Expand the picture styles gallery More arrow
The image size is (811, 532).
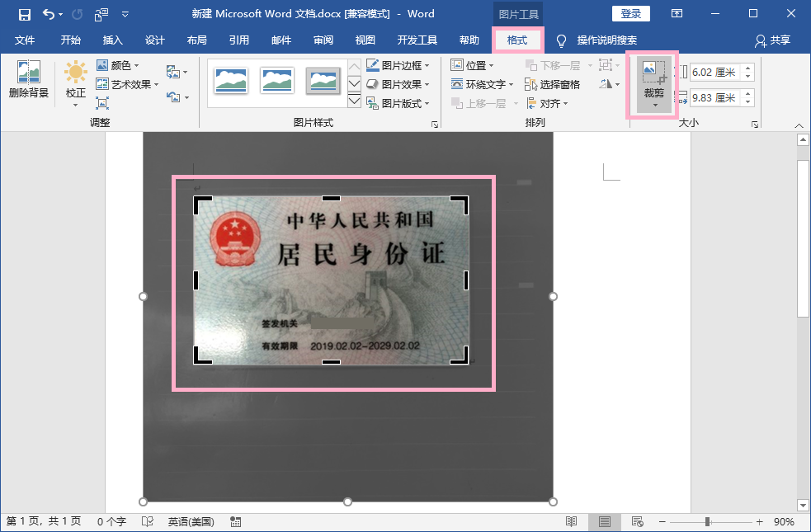(354, 101)
